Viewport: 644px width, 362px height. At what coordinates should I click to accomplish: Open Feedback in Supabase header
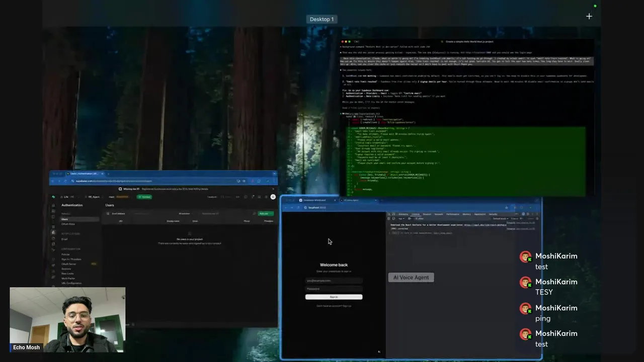point(212,197)
